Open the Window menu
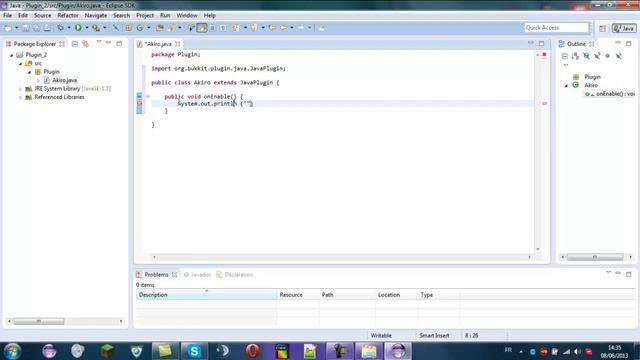The width and height of the screenshot is (640, 360). [187, 15]
